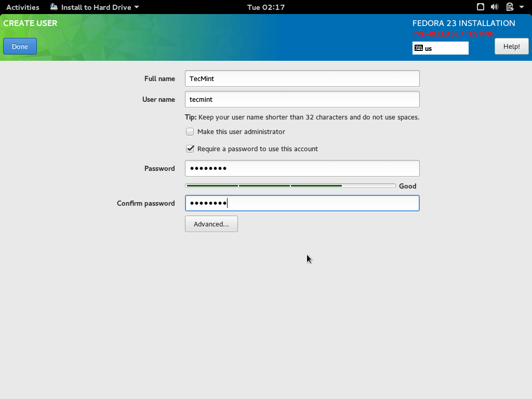Click the Full name text field

(x=302, y=78)
